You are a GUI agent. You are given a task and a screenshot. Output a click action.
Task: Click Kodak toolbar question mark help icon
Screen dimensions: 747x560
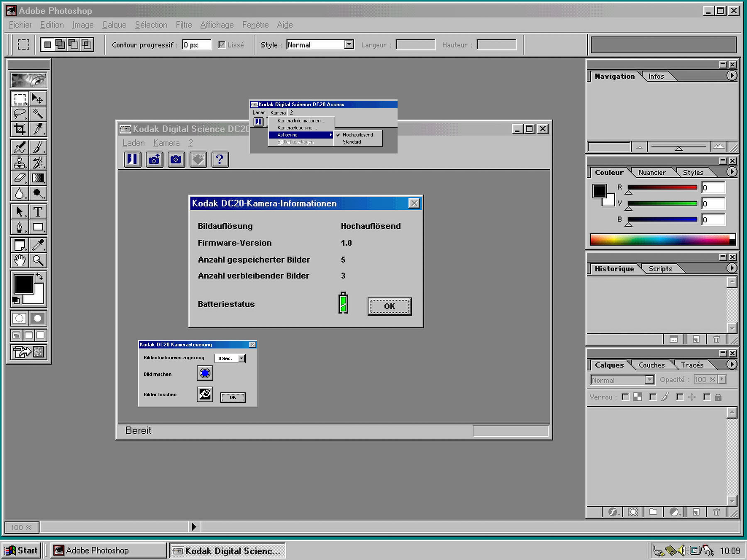coord(220,160)
